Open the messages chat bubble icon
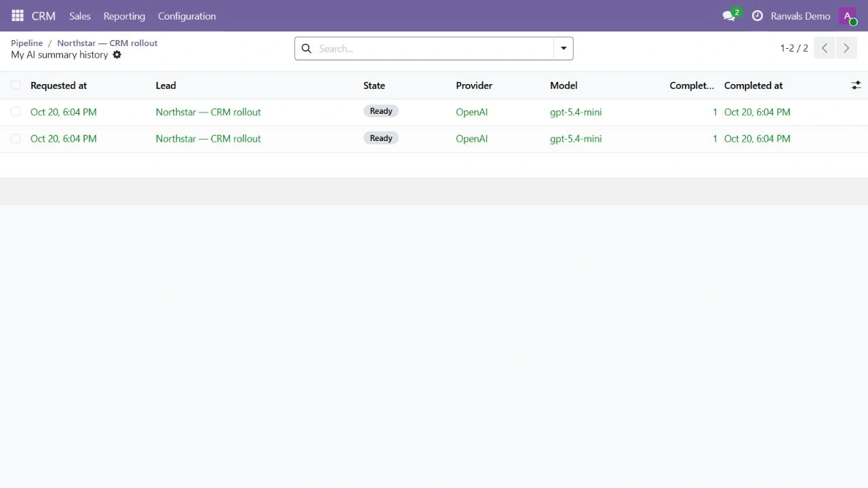Image resolution: width=868 pixels, height=488 pixels. pyautogui.click(x=730, y=16)
